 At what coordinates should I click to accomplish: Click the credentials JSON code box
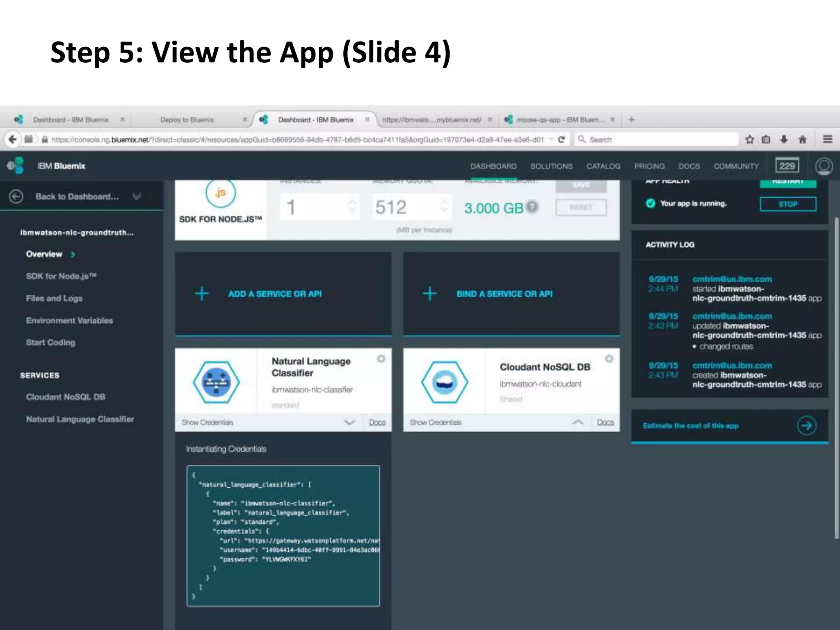pos(283,536)
